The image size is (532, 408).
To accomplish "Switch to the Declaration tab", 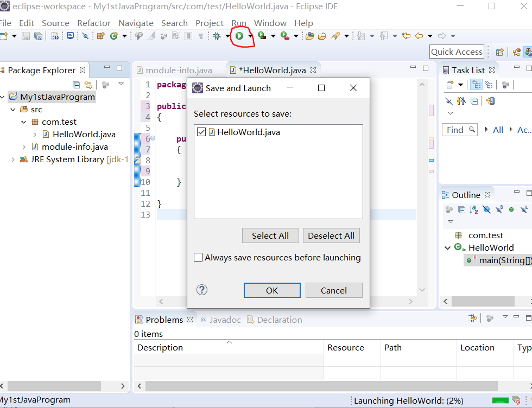I will click(x=275, y=320).
